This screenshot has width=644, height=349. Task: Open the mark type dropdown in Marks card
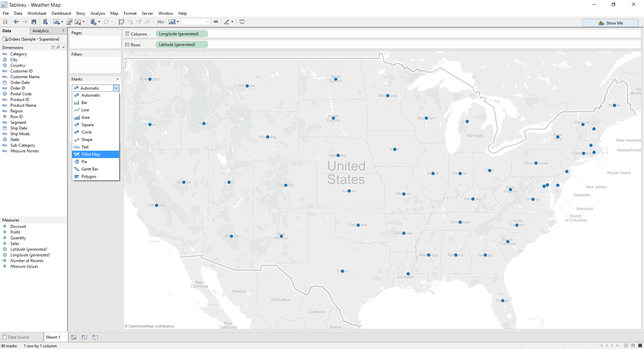116,88
